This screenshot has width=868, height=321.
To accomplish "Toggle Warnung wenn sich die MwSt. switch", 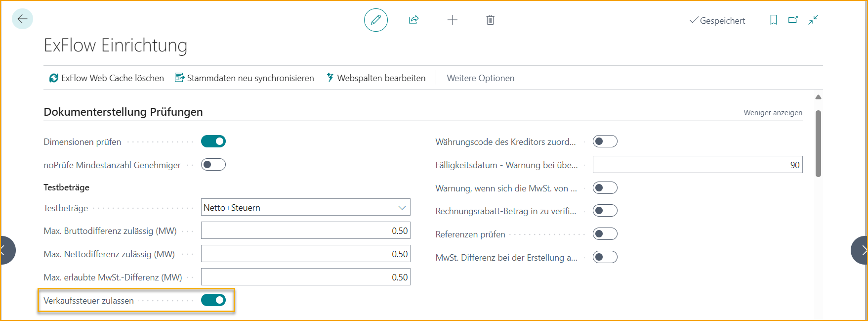I will point(605,188).
